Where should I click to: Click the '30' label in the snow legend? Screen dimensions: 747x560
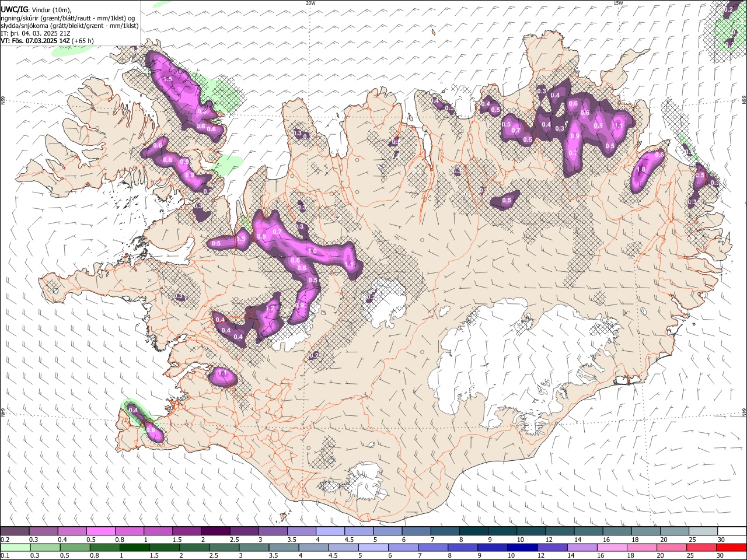(x=721, y=540)
